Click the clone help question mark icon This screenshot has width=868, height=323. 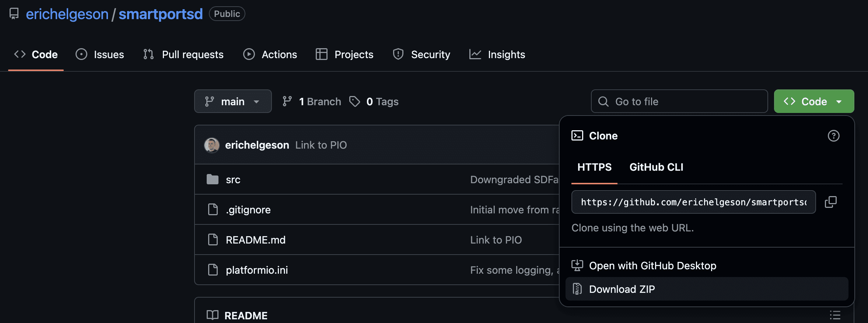(x=833, y=136)
